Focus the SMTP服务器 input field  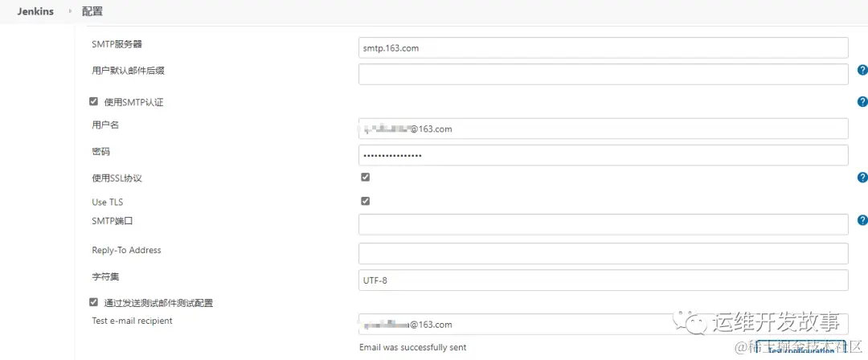click(604, 47)
